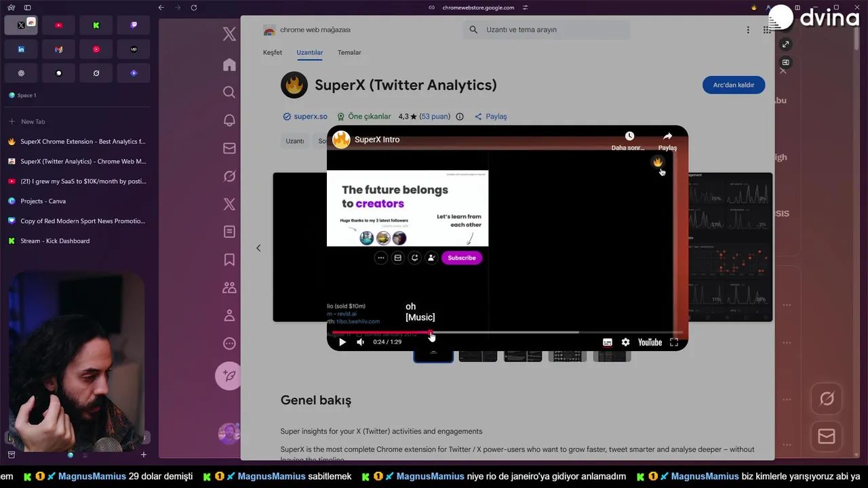Click the chromewebstore.google.com address bar

(478, 7)
